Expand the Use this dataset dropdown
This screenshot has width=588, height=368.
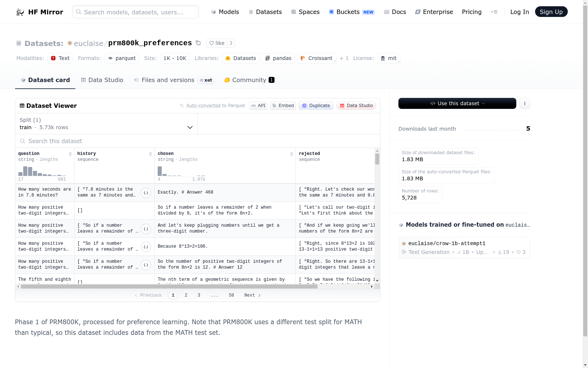457,103
